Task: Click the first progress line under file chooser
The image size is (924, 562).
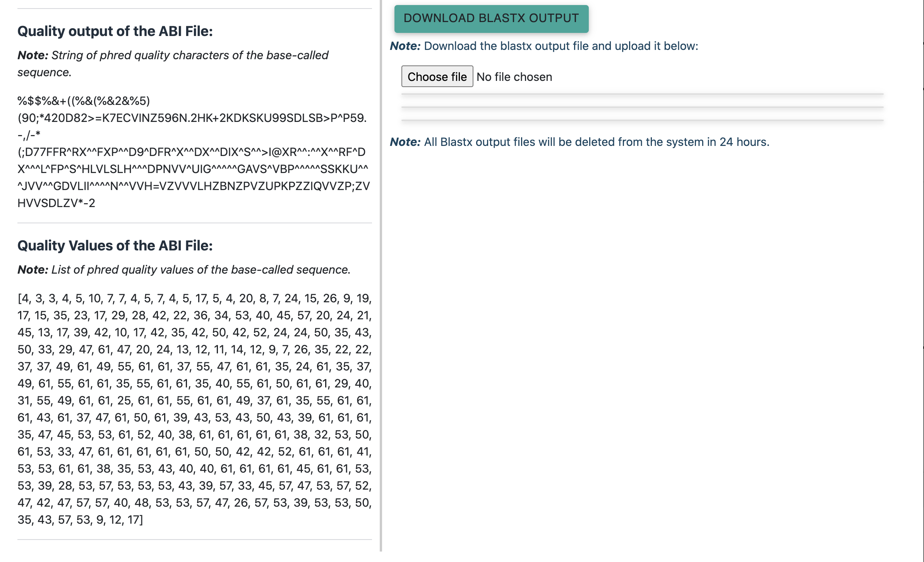Action: coord(642,94)
